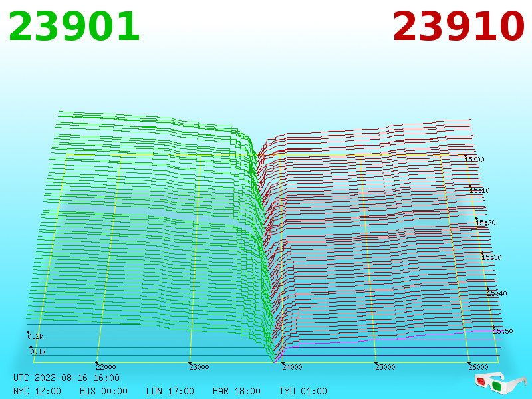Click the 22000 price axis label

tap(106, 367)
